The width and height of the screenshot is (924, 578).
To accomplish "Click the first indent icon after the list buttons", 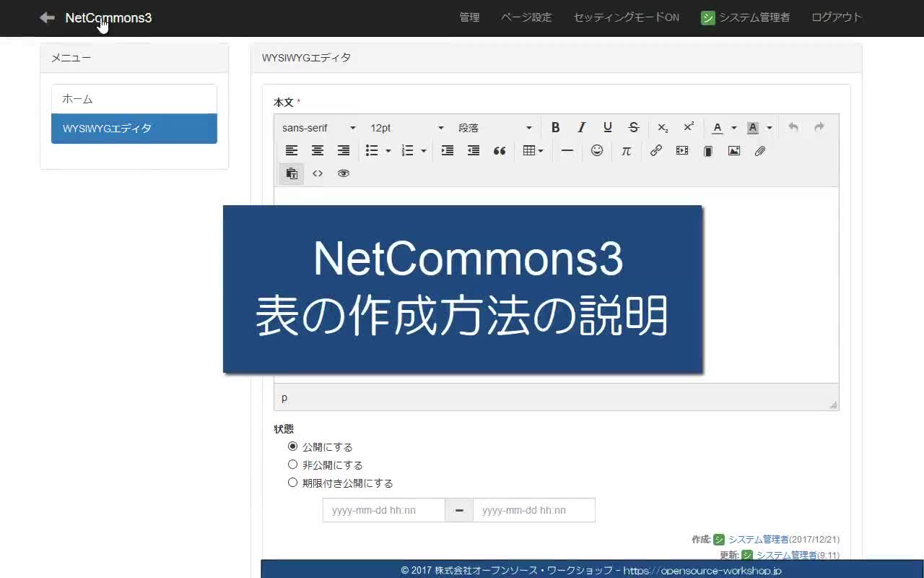I will (447, 151).
